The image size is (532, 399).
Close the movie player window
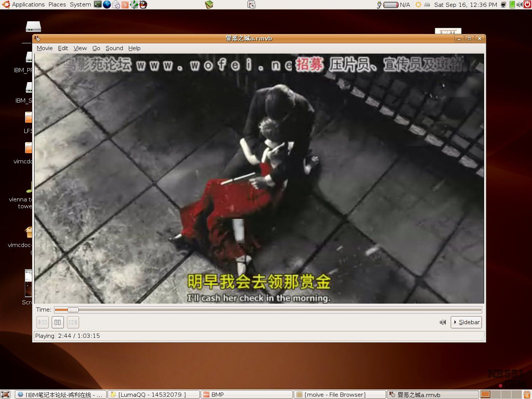coord(480,38)
